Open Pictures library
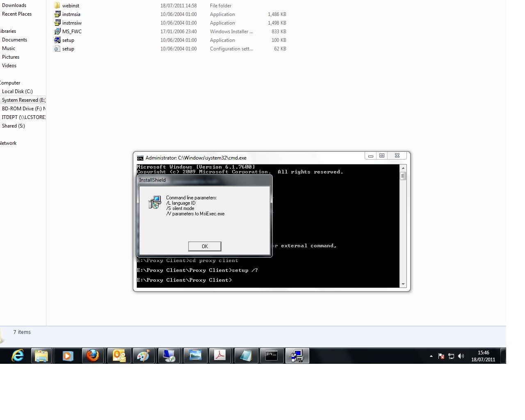525x420 pixels. [x=11, y=57]
